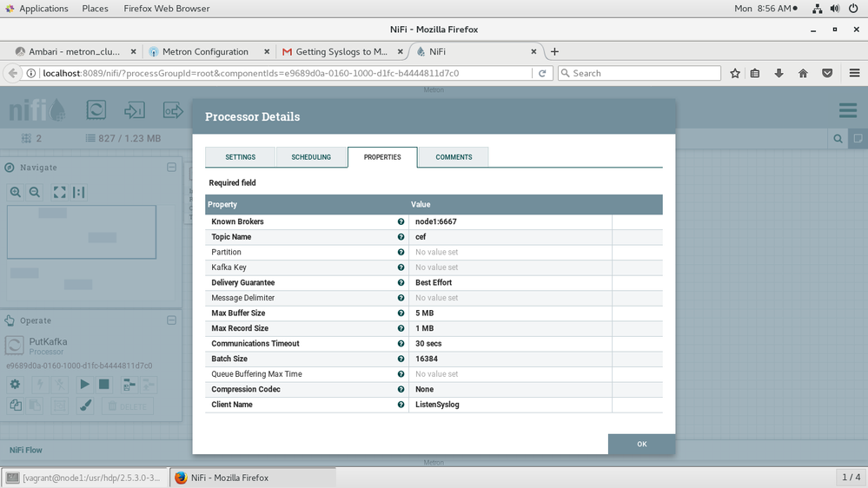Click help icon for Partition property
The image size is (868, 488).
coord(401,253)
